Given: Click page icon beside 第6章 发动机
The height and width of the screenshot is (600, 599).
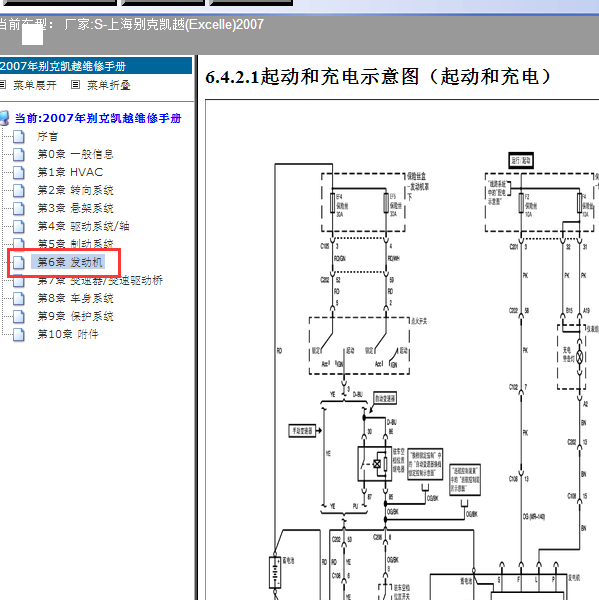Looking at the screenshot, I should pos(19,262).
